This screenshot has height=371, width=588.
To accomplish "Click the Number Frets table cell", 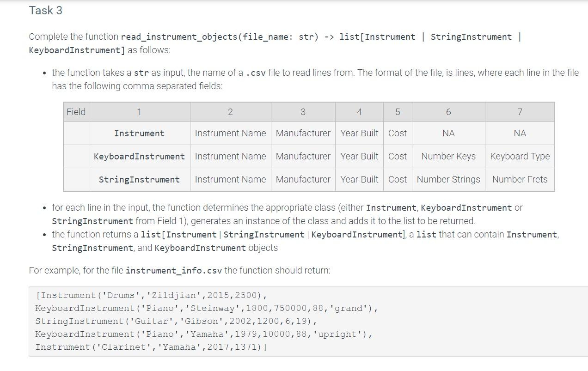I will tap(520, 179).
